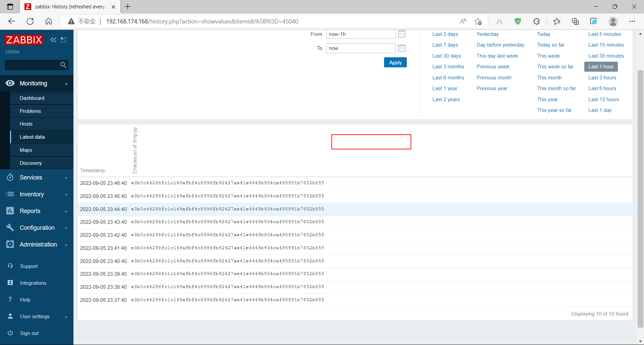The image size is (644, 345).
Task: Click the browser address bar URL
Action: [x=202, y=21]
